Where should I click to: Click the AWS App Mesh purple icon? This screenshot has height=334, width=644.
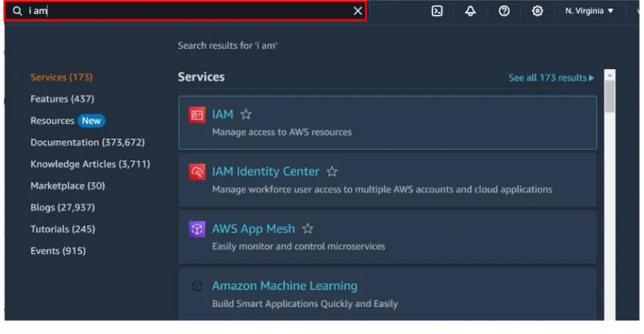coord(196,229)
